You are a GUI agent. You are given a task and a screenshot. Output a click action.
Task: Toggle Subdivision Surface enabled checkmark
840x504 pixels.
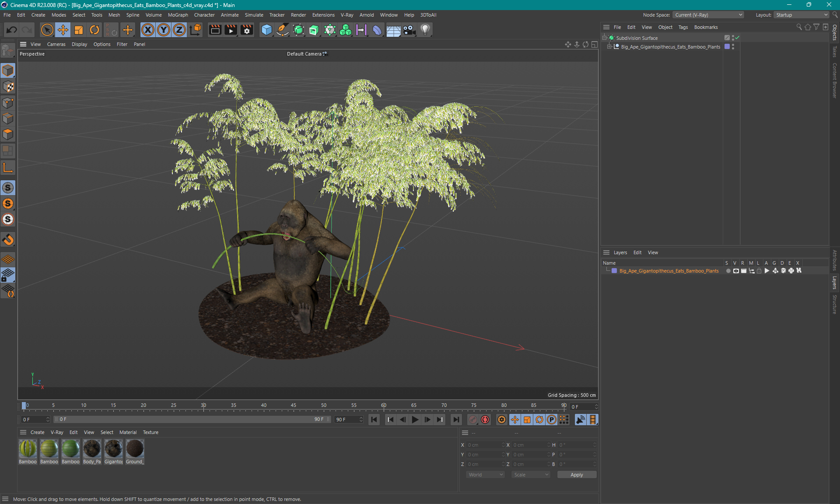(737, 38)
